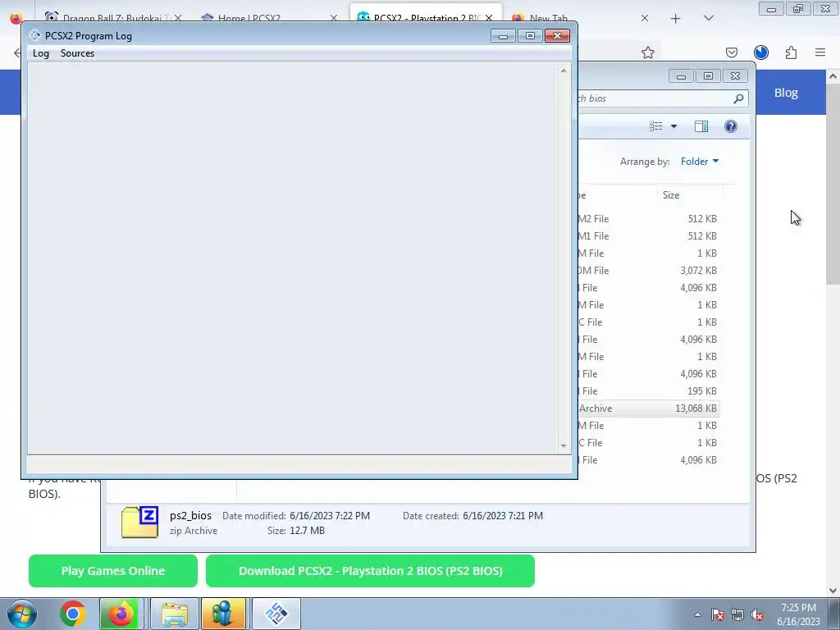
Task: Click the magnifier search icon in Explorer
Action: 738,98
